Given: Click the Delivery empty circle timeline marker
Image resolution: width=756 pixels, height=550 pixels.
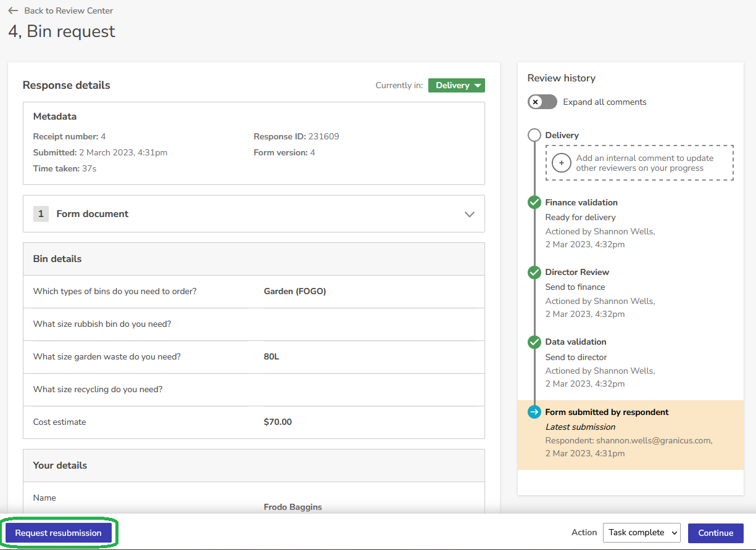Looking at the screenshot, I should (x=534, y=135).
